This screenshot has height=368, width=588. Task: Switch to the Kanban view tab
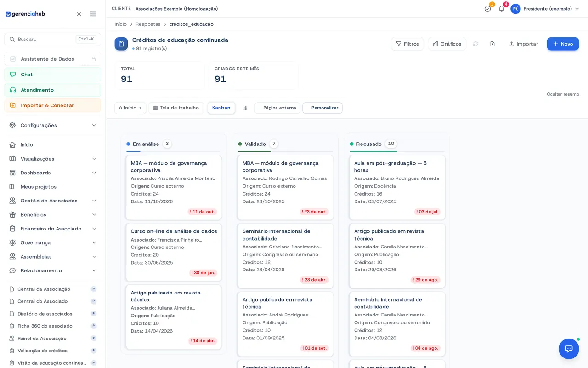pyautogui.click(x=221, y=108)
